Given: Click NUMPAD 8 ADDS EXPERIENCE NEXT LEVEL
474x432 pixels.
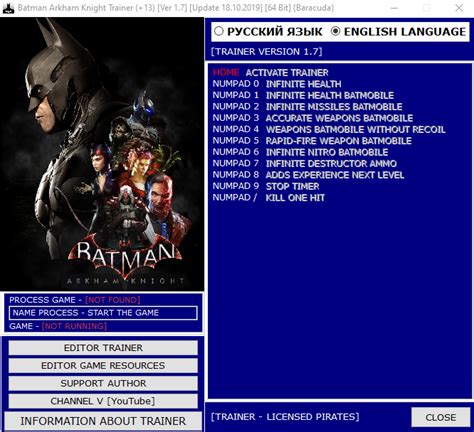Looking at the screenshot, I should click(x=308, y=175).
